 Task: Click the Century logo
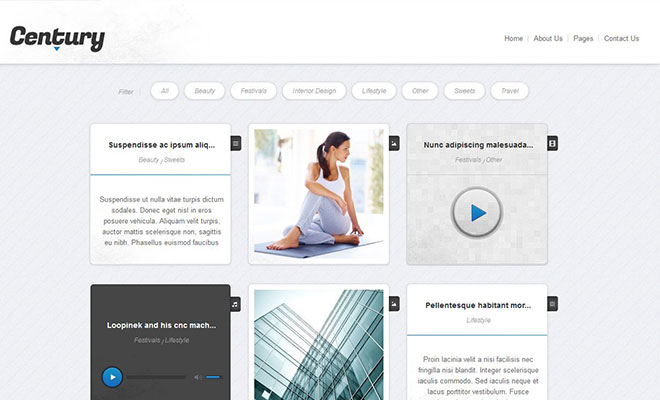[x=57, y=39]
